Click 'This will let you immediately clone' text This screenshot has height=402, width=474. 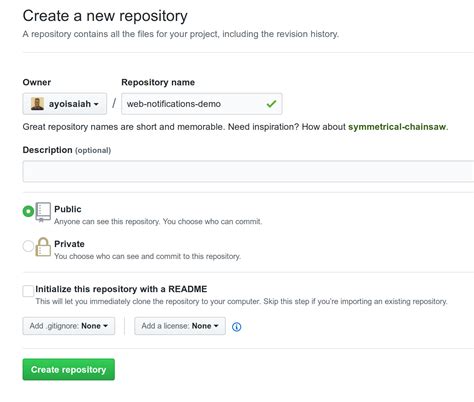point(241,301)
